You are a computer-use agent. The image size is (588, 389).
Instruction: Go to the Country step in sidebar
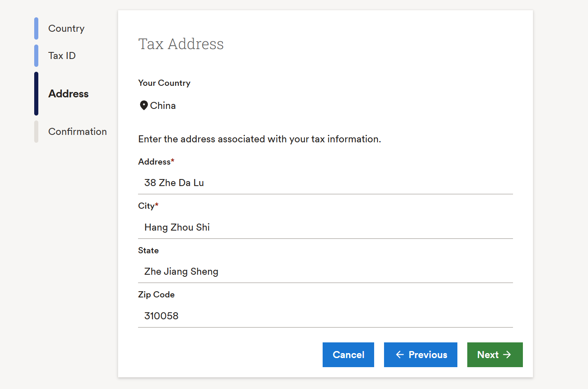(66, 28)
